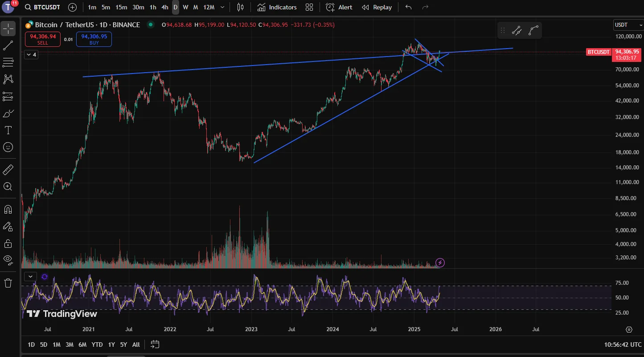Switch to the 5m timeframe
The image size is (644, 357).
[x=106, y=7]
